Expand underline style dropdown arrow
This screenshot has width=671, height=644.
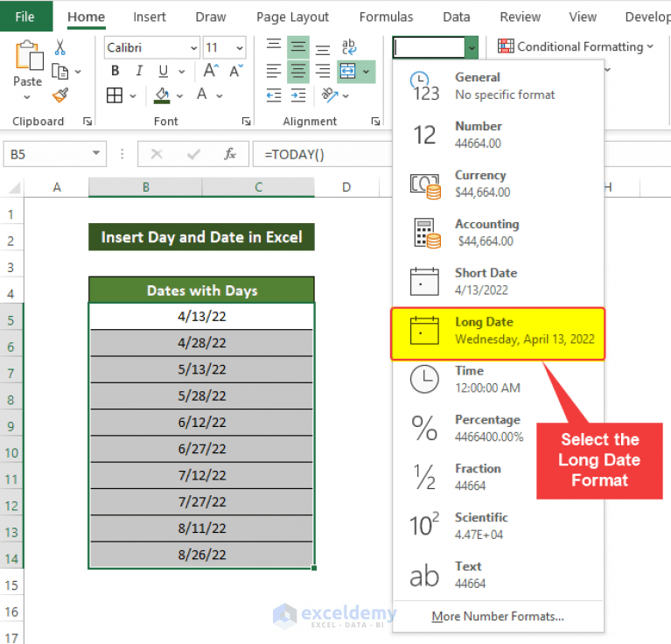(x=182, y=71)
